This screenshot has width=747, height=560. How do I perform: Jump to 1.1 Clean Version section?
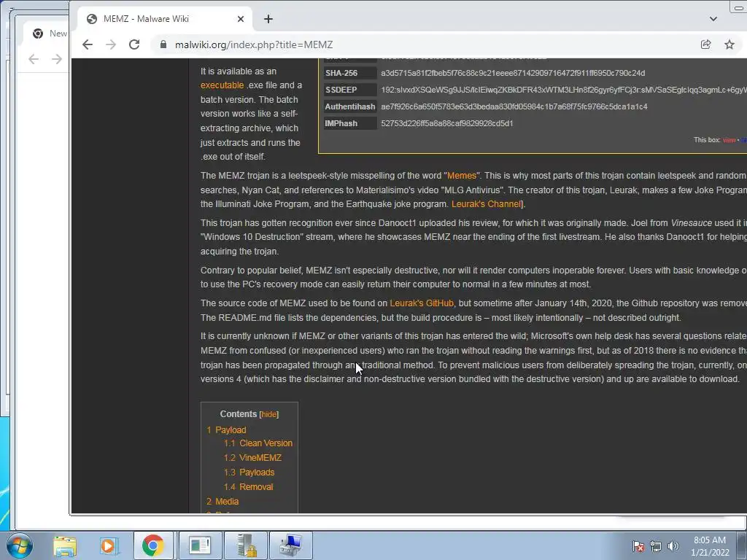click(258, 443)
